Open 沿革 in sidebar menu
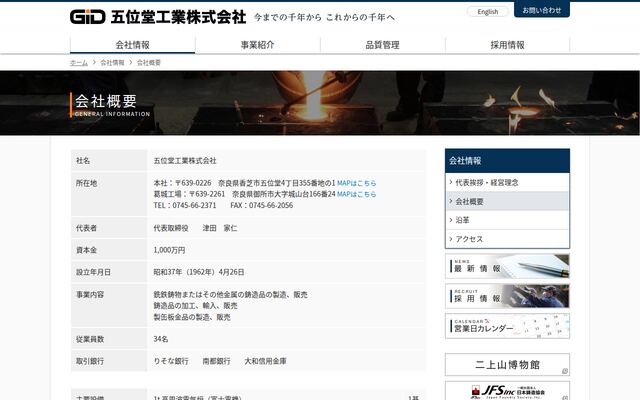Screen dimensions: 640x400 (507, 220)
